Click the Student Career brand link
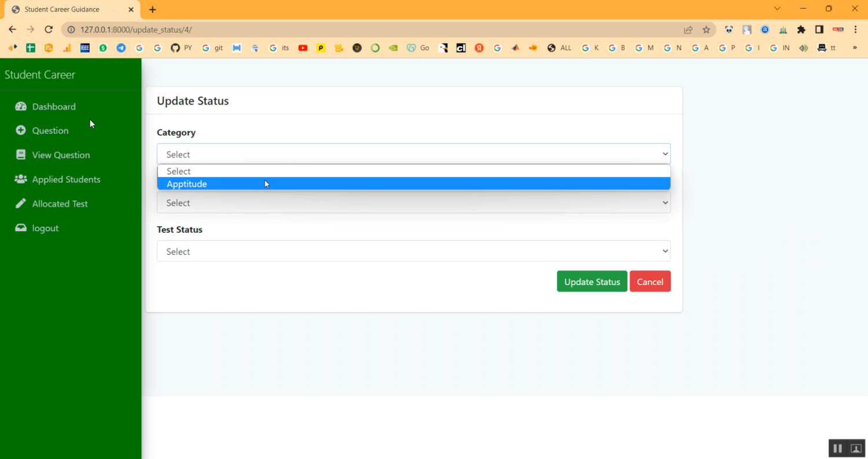The image size is (868, 459). point(40,75)
